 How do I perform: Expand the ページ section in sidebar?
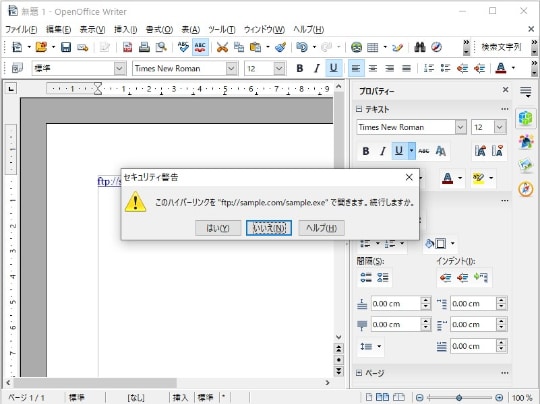[x=359, y=373]
